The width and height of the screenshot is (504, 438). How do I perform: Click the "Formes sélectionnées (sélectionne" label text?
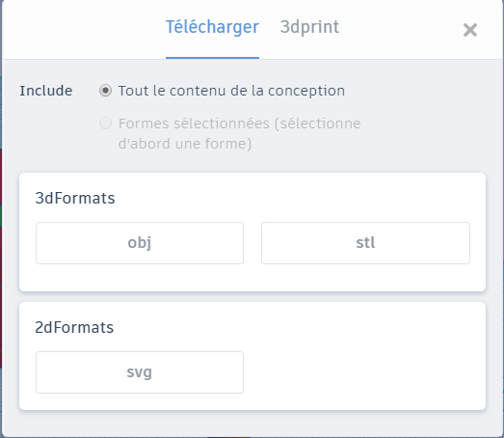(239, 123)
